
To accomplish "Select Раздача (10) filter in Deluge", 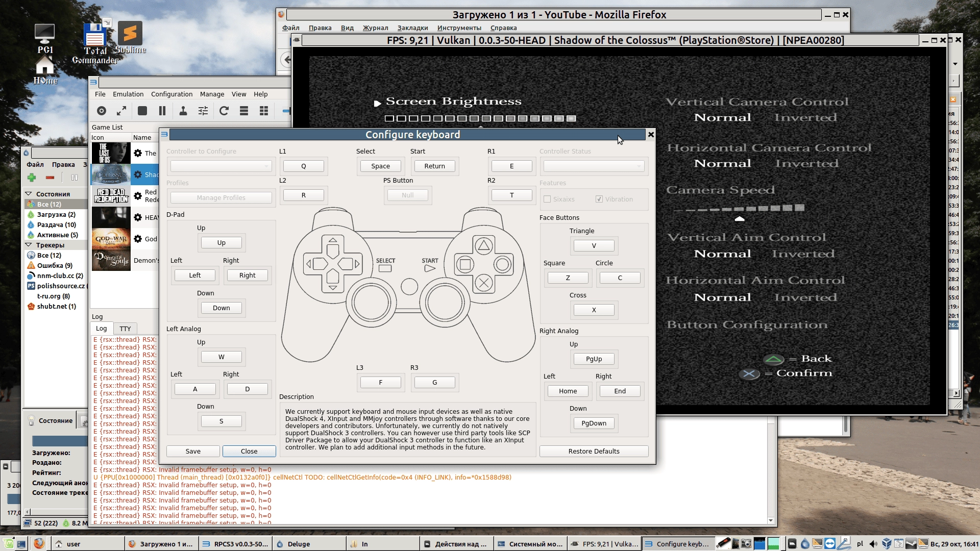I will pos(56,224).
